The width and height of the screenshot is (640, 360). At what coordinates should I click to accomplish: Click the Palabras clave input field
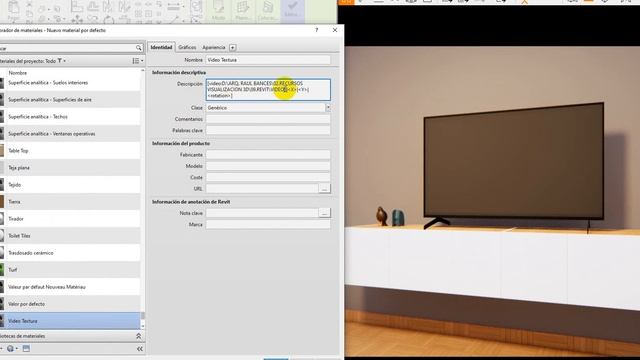pos(268,131)
